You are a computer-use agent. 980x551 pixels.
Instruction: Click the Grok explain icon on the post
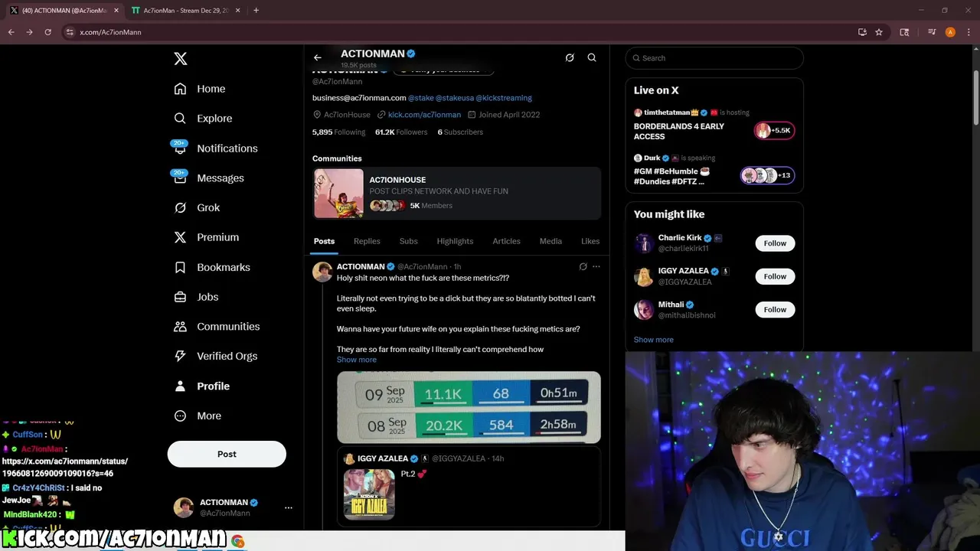pos(583,267)
